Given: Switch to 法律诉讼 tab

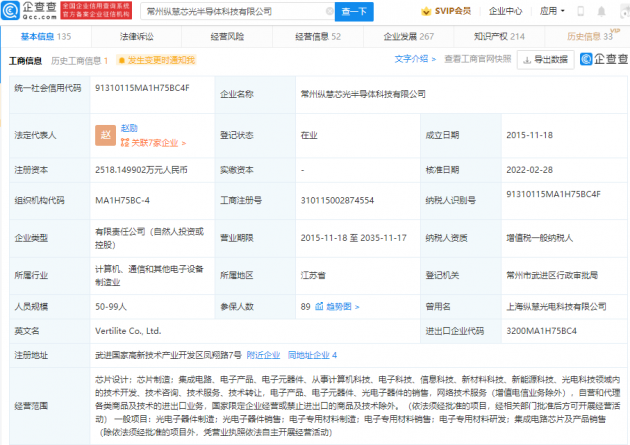Looking at the screenshot, I should pyautogui.click(x=137, y=37).
